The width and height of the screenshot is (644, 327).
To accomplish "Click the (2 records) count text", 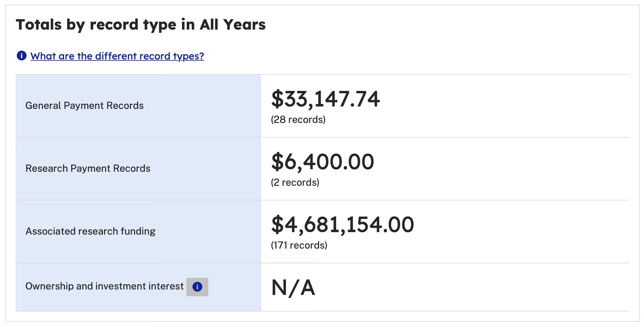I will point(295,182).
